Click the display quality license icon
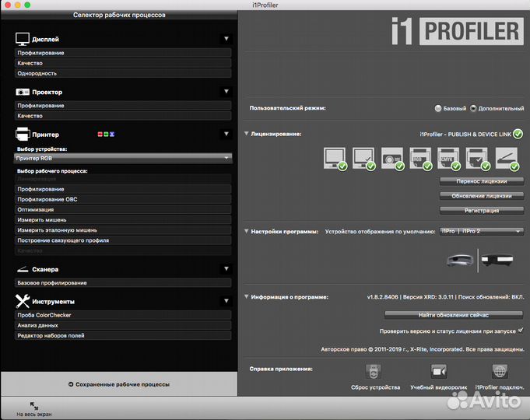 pos(363,158)
